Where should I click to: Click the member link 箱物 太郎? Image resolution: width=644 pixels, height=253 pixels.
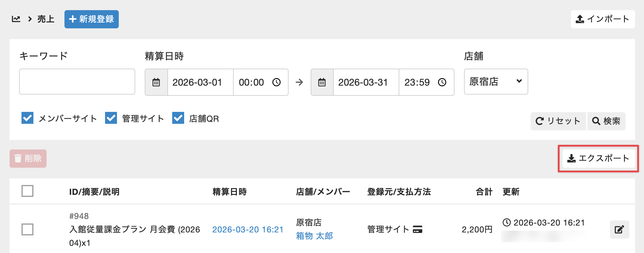click(x=315, y=236)
